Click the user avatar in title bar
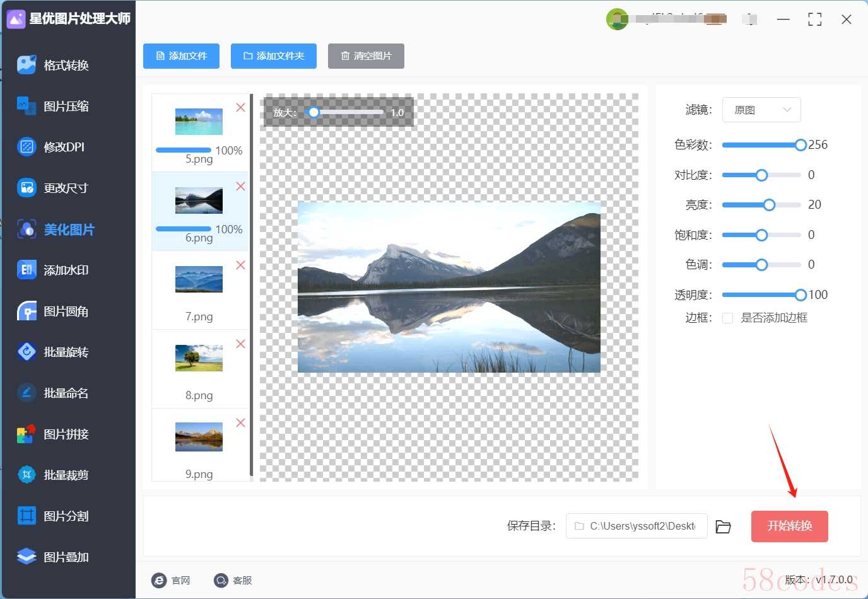The width and height of the screenshot is (868, 599). coord(617,20)
